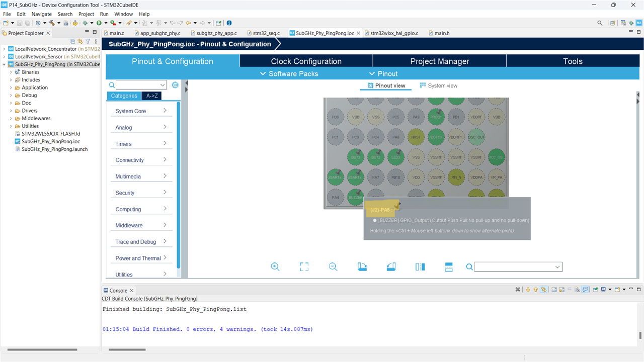Click the fit-to-screen pinout icon
Image resolution: width=644 pixels, height=362 pixels.
pos(304,267)
